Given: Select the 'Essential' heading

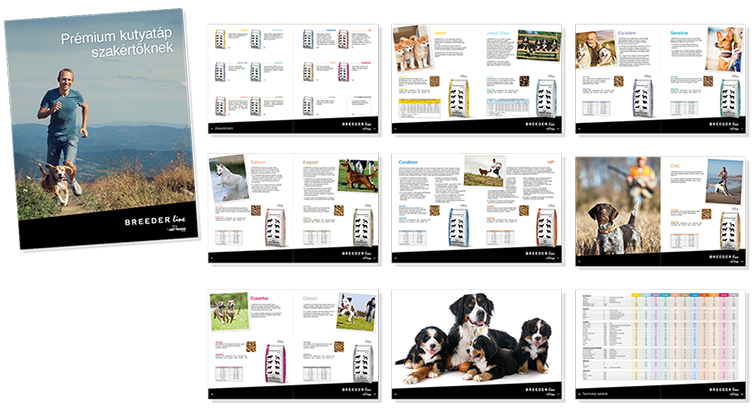Looking at the screenshot, I should coord(259,298).
